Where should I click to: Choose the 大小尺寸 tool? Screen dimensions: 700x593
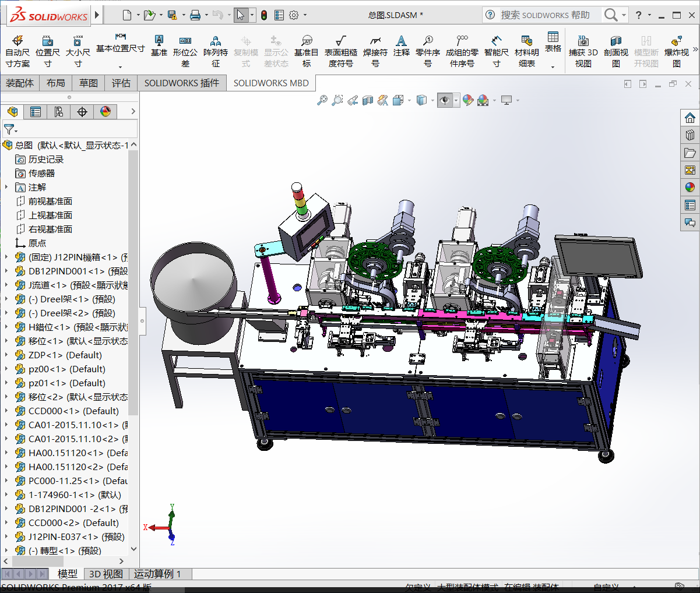pyautogui.click(x=78, y=51)
